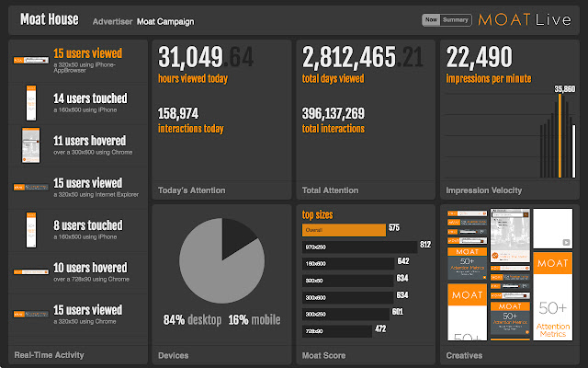Click the 2,812,465 total days figure
Viewport: 588px width, 368px height.
(363, 57)
